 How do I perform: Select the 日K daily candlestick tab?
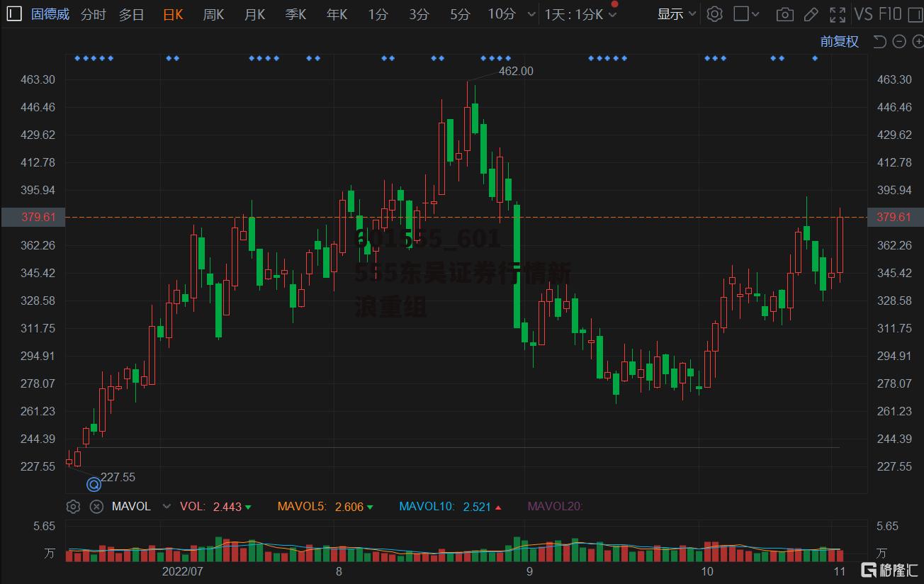click(173, 14)
